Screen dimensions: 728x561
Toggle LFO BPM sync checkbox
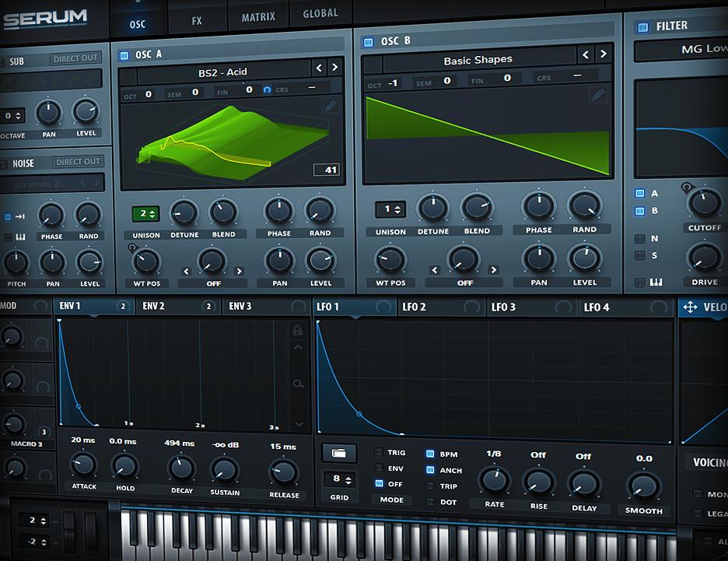(x=430, y=454)
